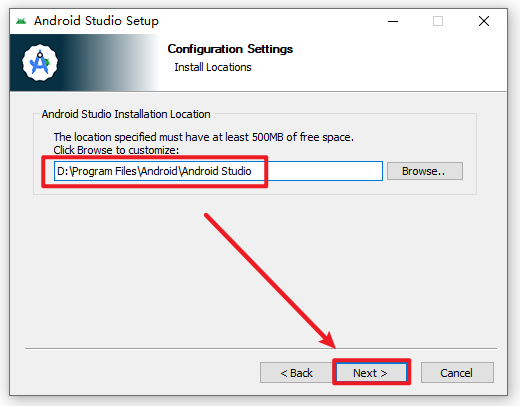Click the dark gradient header banner
520x406 pixels.
(x=85, y=63)
